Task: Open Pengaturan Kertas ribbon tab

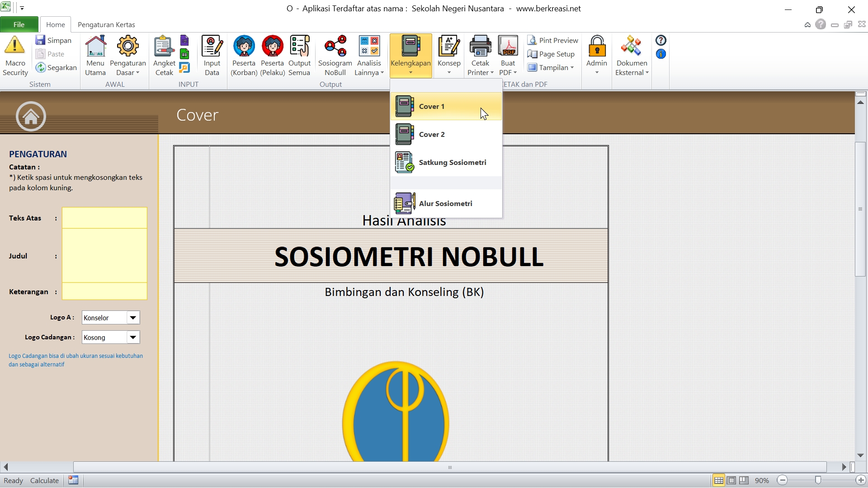Action: pos(106,24)
